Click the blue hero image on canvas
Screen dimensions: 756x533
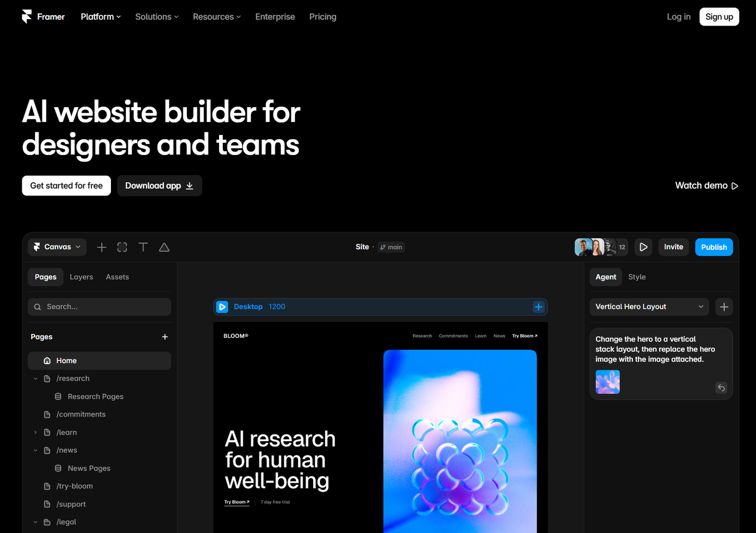pyautogui.click(x=460, y=441)
